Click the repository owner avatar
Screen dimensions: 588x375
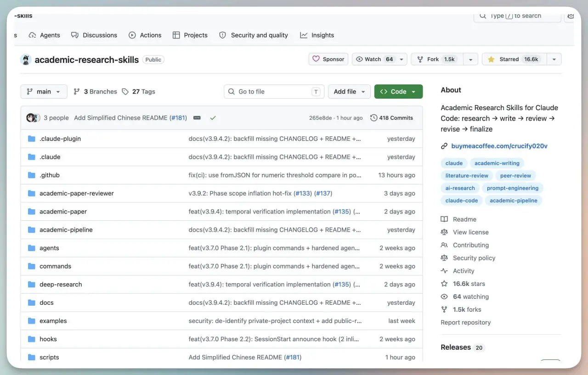click(x=26, y=60)
